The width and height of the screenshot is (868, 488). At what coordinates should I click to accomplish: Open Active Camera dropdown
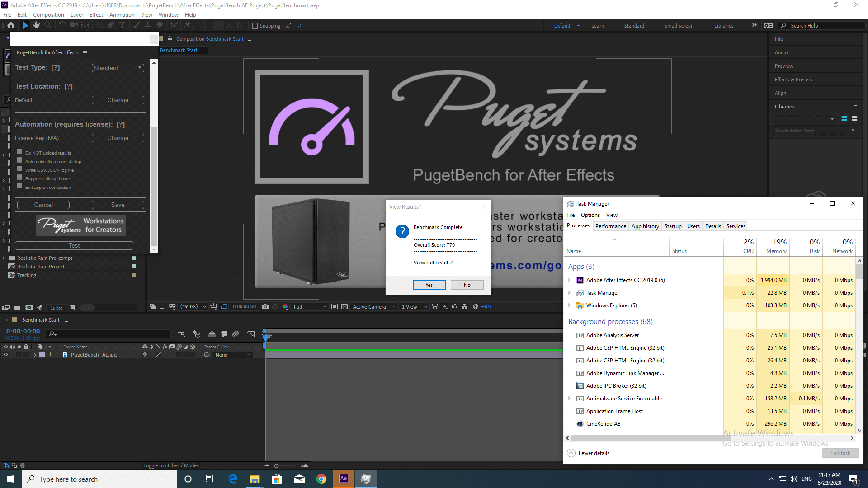pyautogui.click(x=374, y=307)
